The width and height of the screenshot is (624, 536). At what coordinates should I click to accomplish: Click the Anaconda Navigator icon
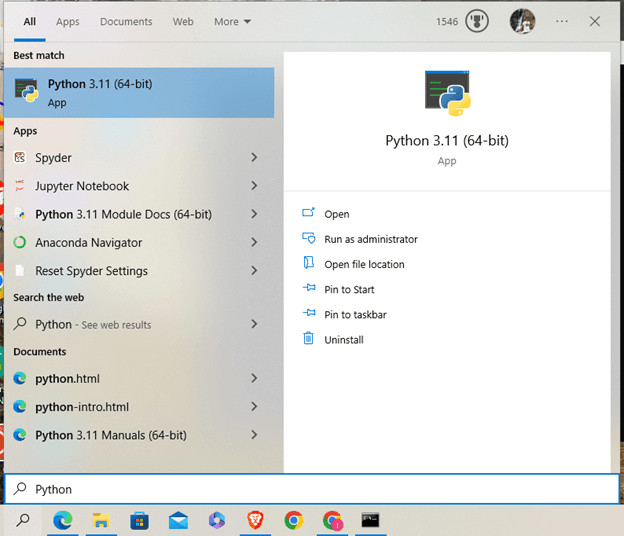click(20, 242)
